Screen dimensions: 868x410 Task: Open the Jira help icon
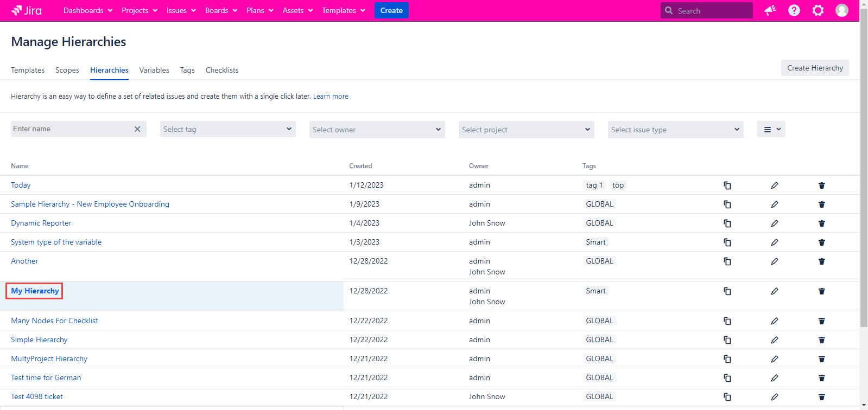[794, 10]
